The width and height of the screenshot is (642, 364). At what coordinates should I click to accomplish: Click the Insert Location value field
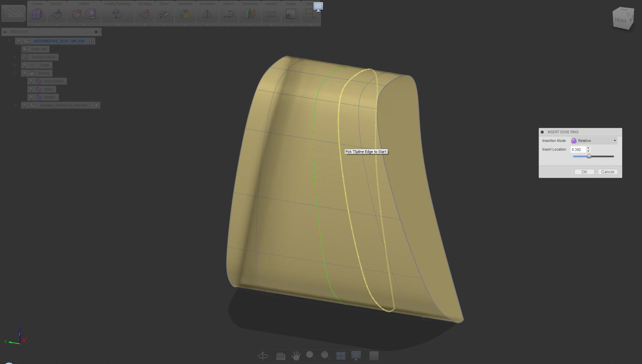click(578, 150)
